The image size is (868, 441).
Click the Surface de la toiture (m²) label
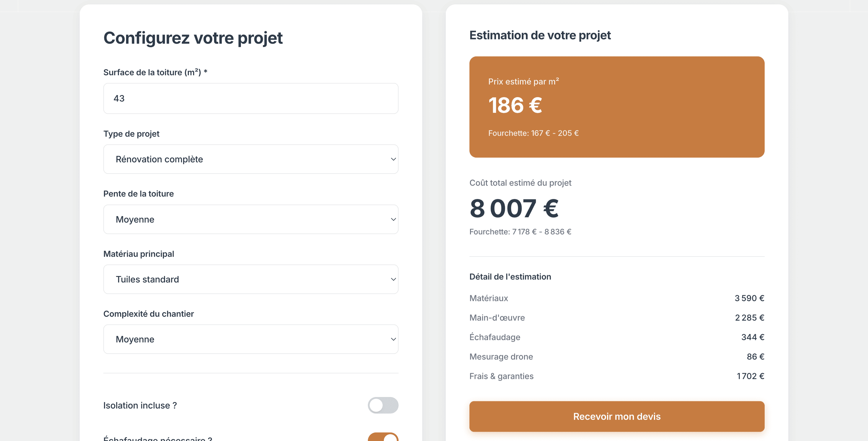click(155, 72)
